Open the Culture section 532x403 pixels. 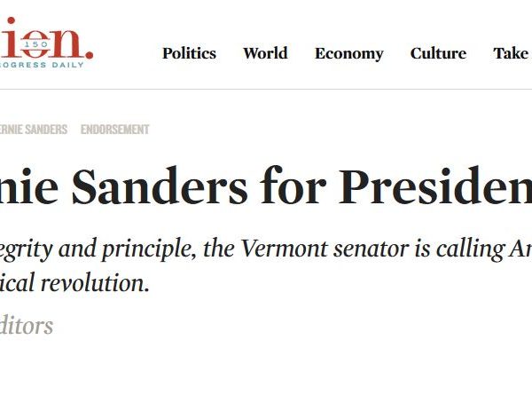[x=438, y=53]
